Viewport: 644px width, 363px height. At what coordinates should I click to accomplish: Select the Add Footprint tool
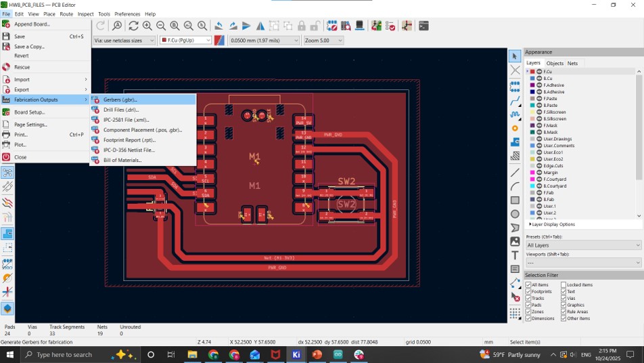(x=515, y=86)
